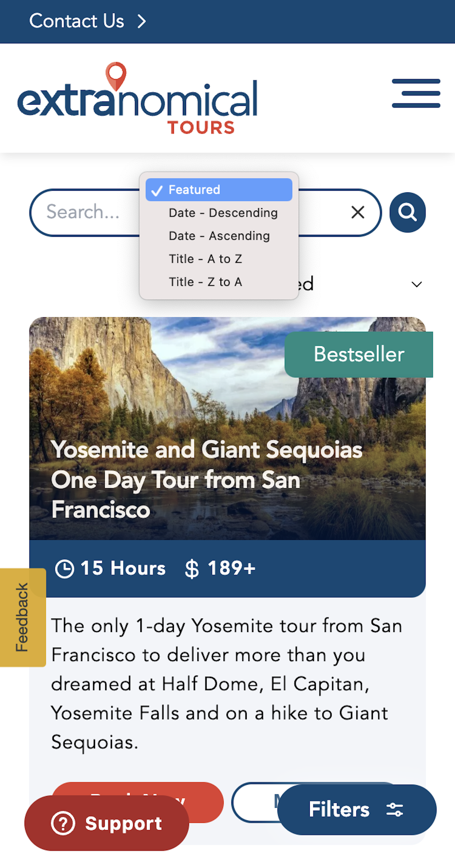Click the dollar sign icon near 189+

pos(191,569)
